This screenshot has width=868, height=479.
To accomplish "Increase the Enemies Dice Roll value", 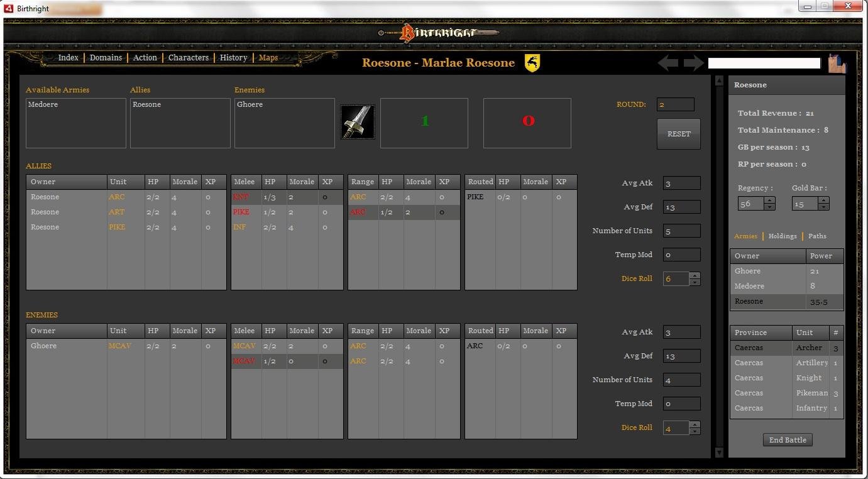I will coord(695,424).
